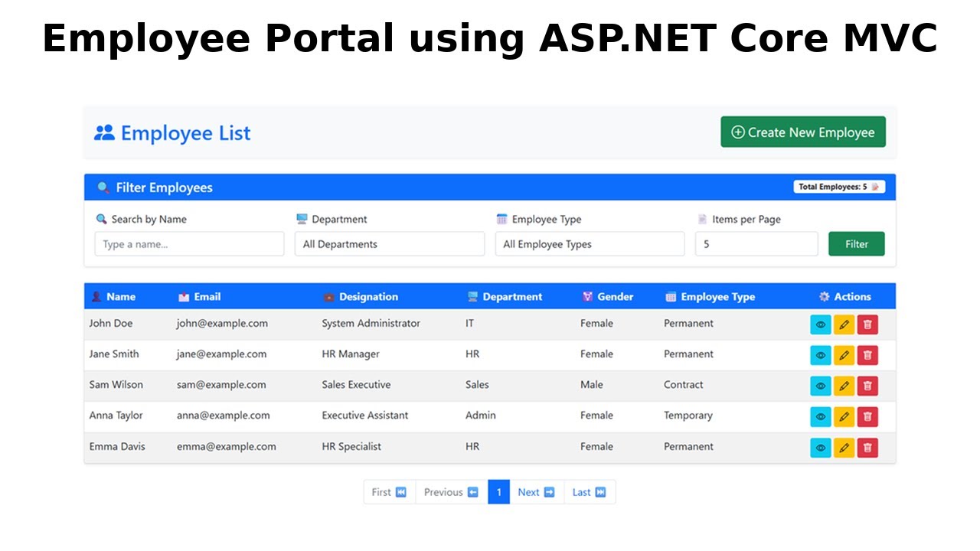Open the Items per Page dropdown
The image size is (980, 551).
[756, 244]
